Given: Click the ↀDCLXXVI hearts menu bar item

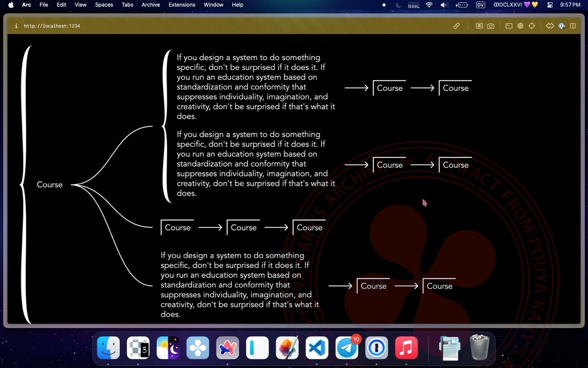Looking at the screenshot, I should [516, 5].
